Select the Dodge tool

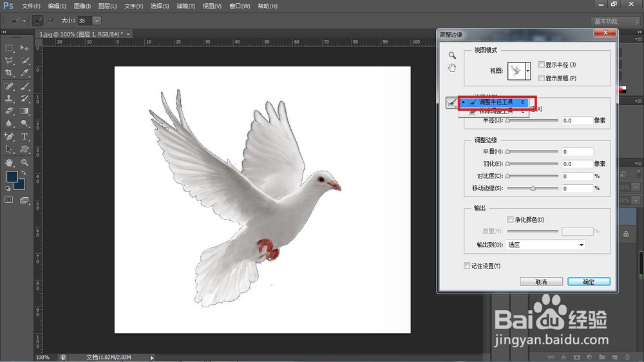tap(24, 123)
